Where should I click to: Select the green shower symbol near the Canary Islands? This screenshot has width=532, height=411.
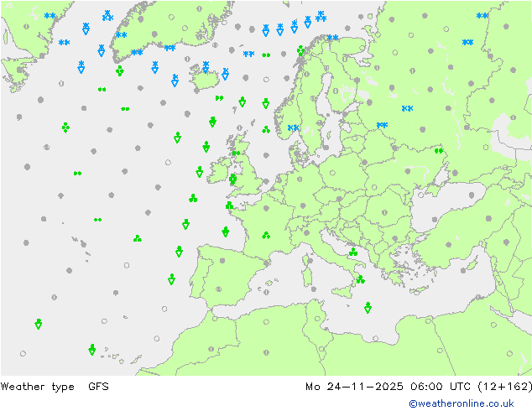tap(92, 350)
